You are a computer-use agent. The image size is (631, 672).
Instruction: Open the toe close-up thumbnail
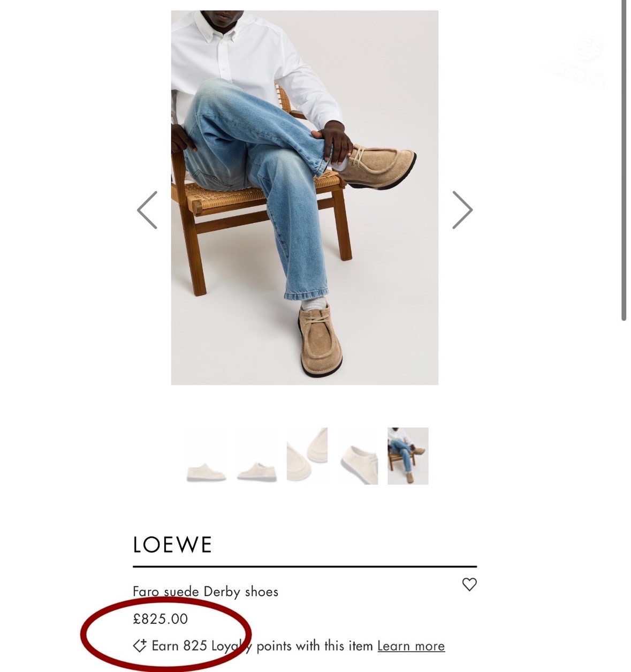[x=307, y=456]
